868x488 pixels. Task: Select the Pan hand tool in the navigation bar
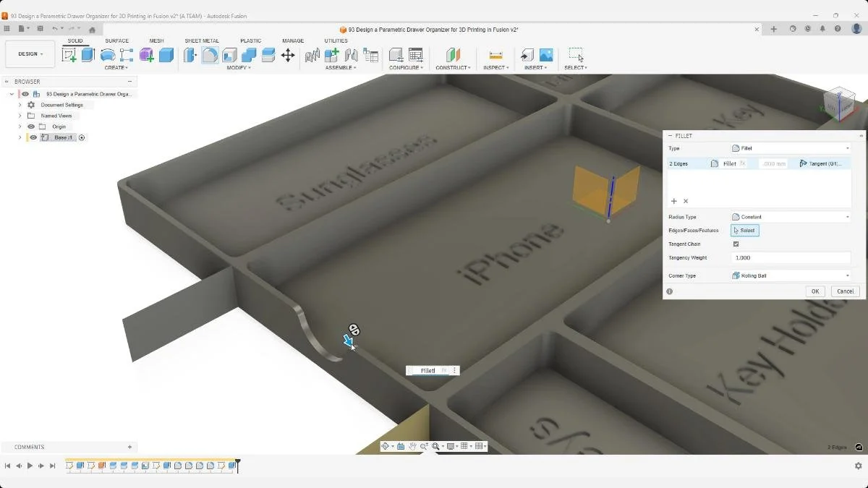[x=412, y=446]
